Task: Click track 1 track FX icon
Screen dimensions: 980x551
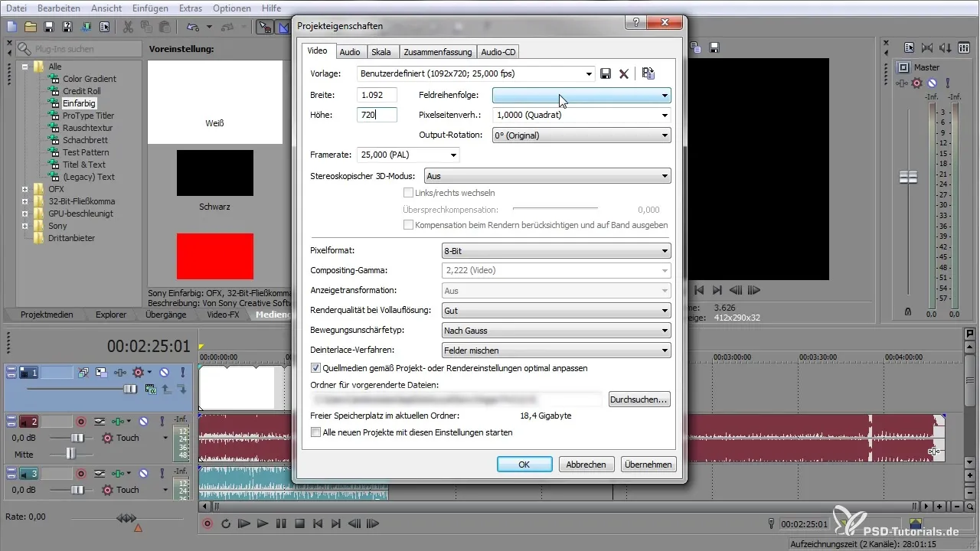Action: [120, 372]
